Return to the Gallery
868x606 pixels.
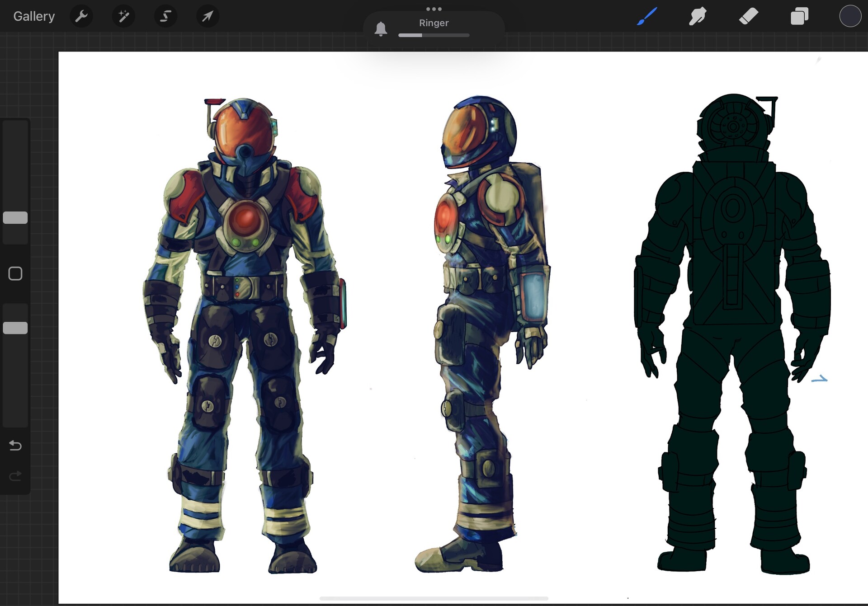click(x=34, y=16)
